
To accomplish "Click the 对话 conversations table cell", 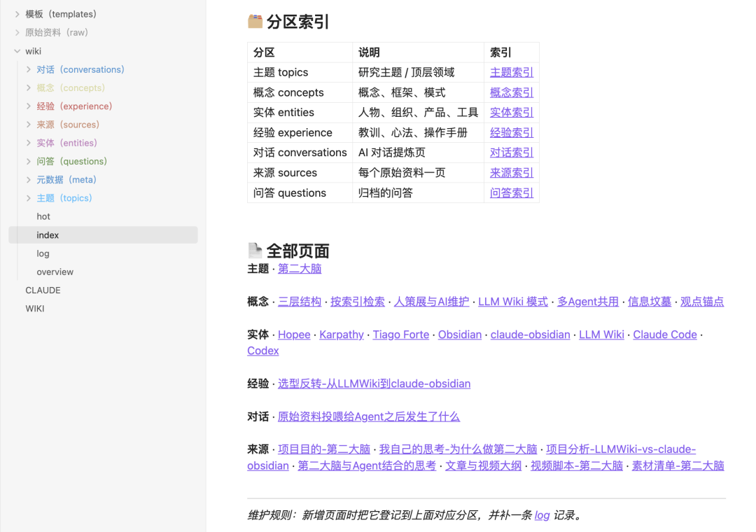I will [x=300, y=153].
